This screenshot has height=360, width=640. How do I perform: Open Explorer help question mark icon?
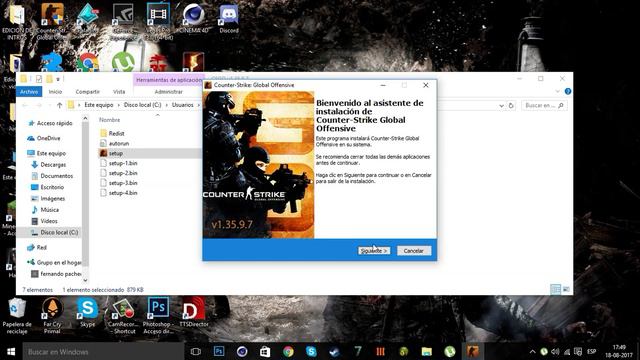tap(567, 91)
